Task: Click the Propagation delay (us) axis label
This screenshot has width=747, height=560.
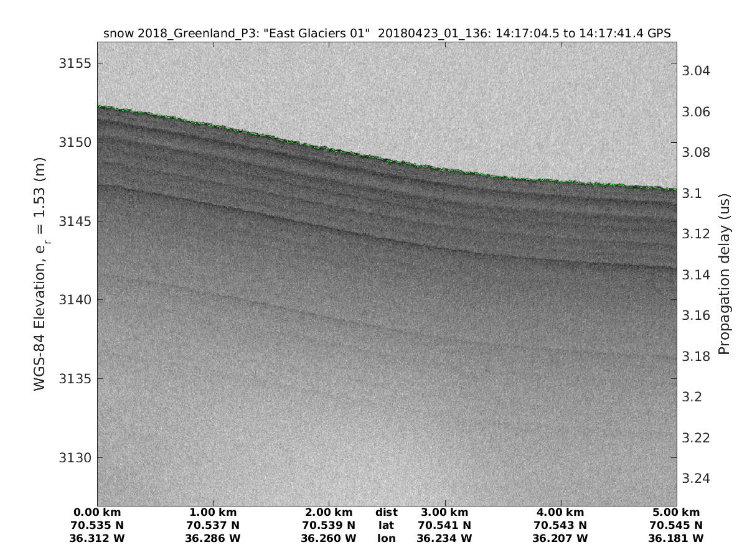Action: [724, 274]
